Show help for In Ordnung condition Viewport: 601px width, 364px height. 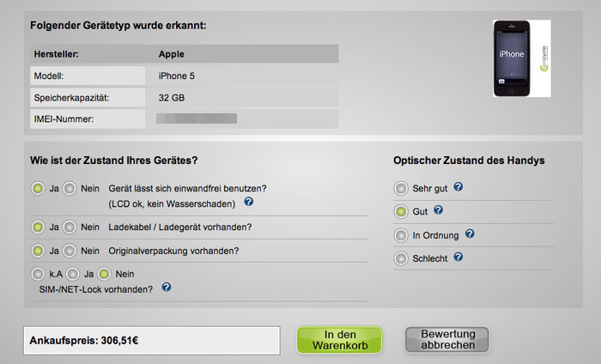click(x=470, y=234)
